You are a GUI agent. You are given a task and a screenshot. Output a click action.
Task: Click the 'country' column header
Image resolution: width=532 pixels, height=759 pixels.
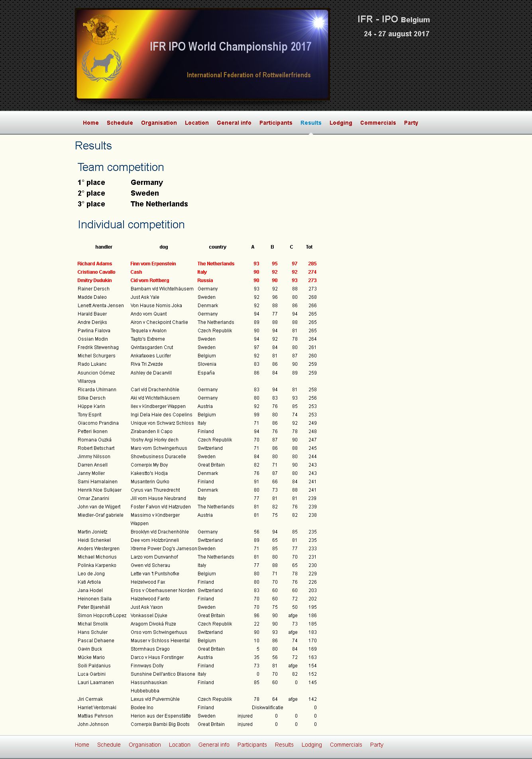pyautogui.click(x=218, y=247)
